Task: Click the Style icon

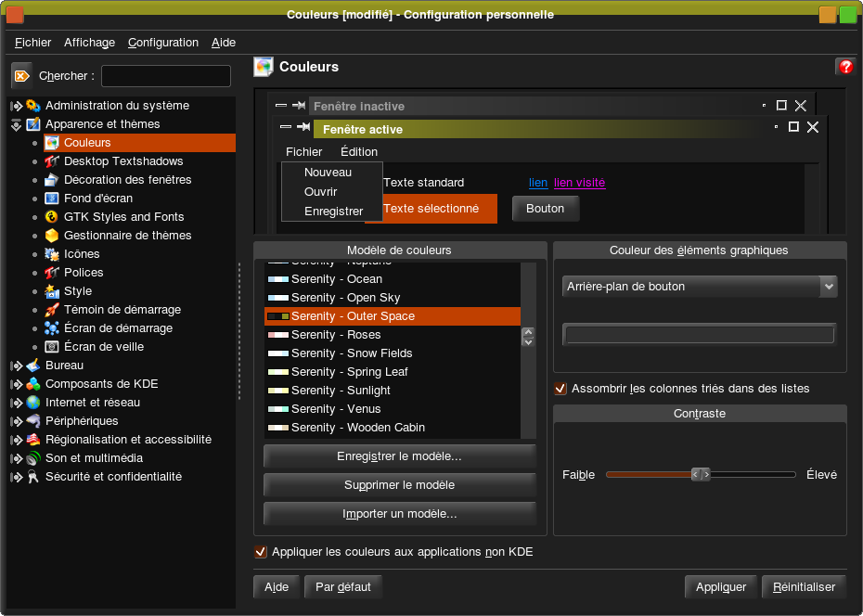Action: coord(52,291)
